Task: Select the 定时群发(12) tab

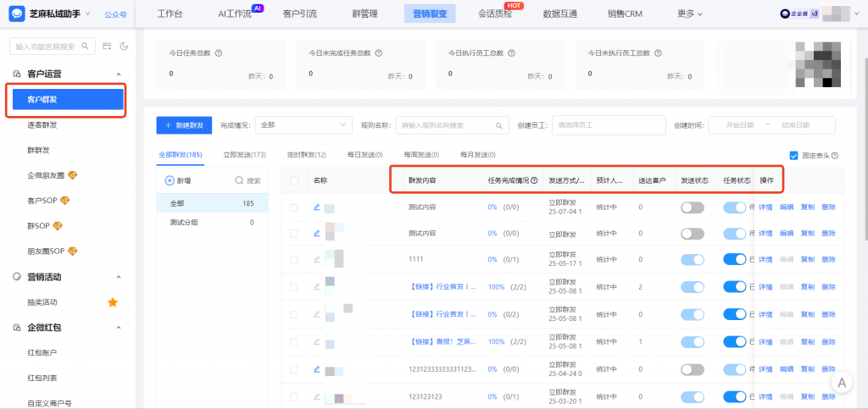Action: tap(307, 155)
